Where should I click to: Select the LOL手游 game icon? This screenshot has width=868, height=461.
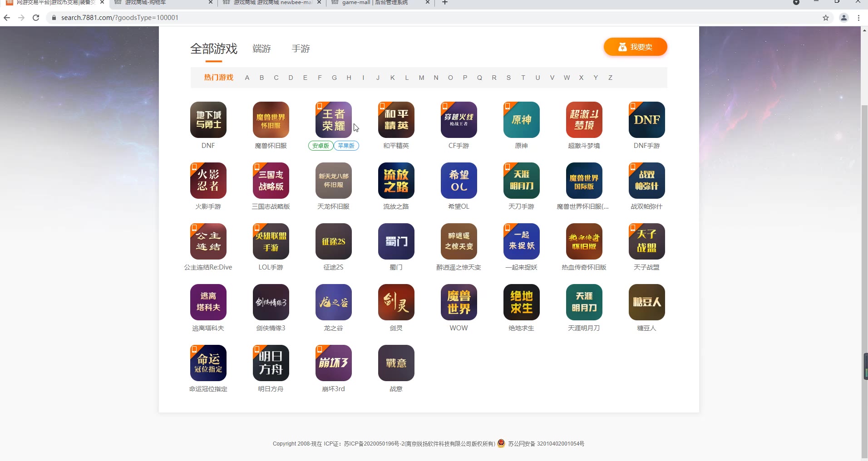pyautogui.click(x=271, y=241)
